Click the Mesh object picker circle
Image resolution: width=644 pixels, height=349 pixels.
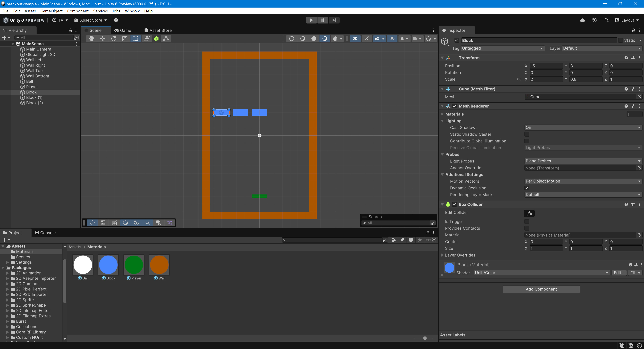pyautogui.click(x=639, y=97)
